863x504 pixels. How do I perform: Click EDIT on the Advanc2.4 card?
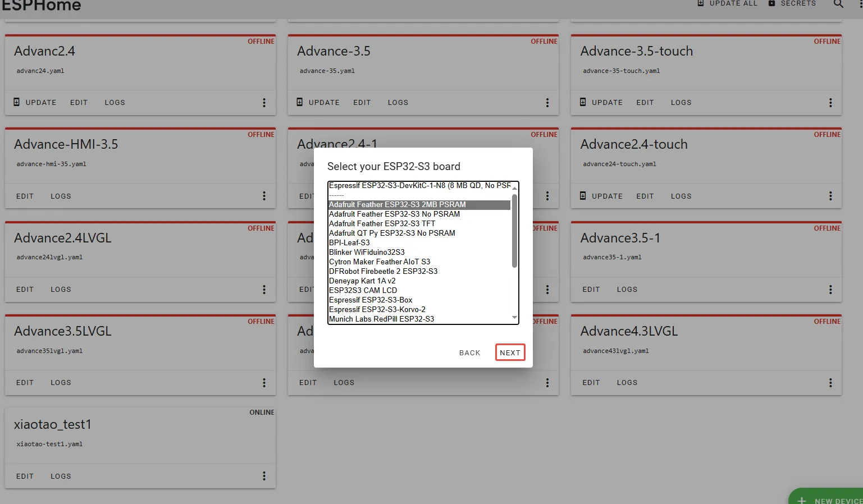point(79,103)
